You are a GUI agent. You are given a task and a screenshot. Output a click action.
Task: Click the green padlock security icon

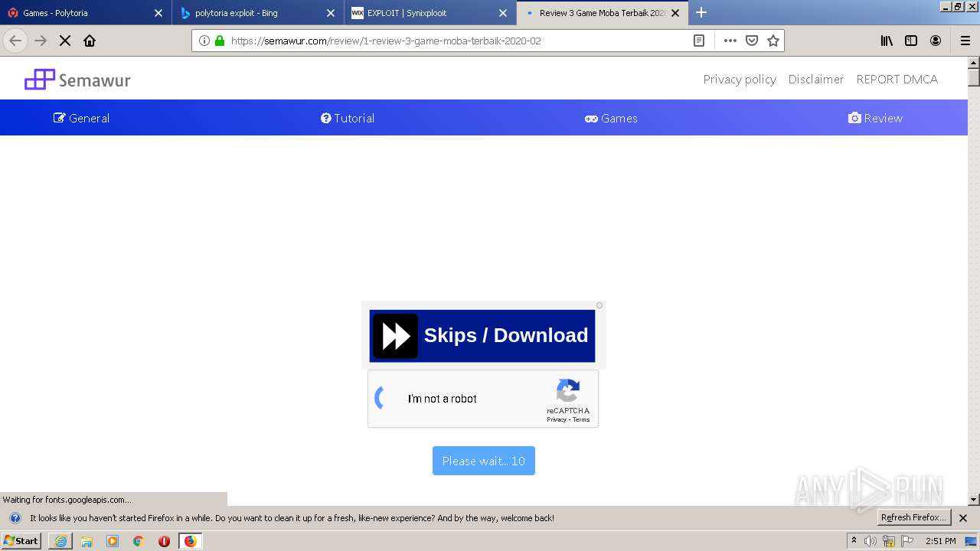(220, 41)
